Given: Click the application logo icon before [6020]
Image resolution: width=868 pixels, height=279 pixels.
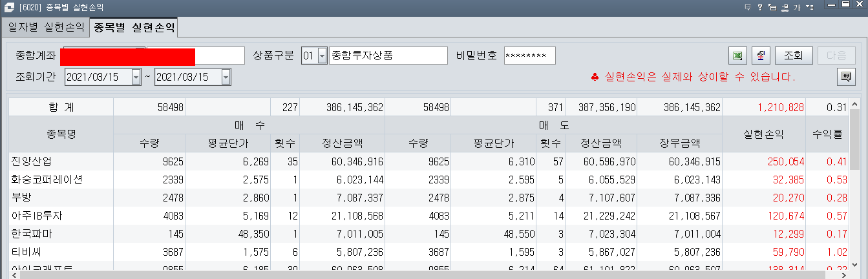Looking at the screenshot, I should 8,6.
